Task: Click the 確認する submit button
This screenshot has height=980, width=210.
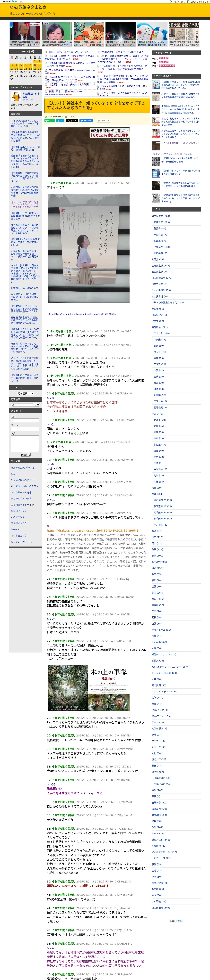Action: 26,455
